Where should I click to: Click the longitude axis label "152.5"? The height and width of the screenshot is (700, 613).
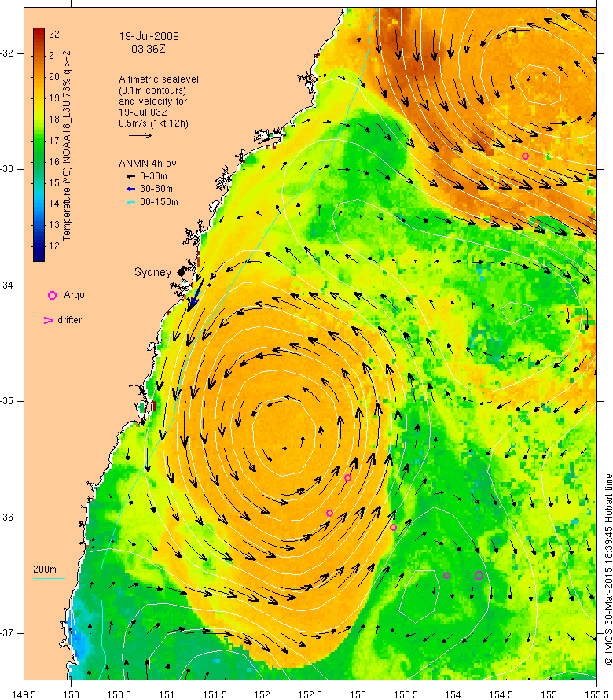click(310, 695)
